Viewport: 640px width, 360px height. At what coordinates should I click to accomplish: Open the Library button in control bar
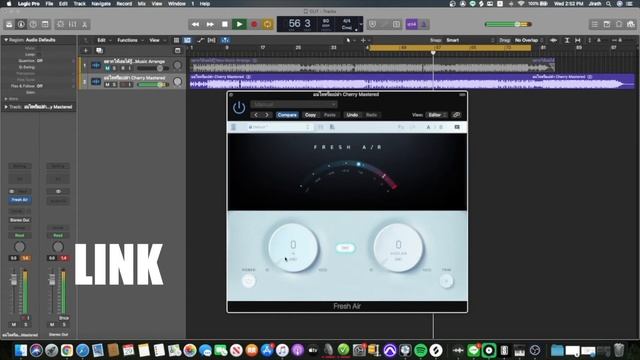coord(9,24)
